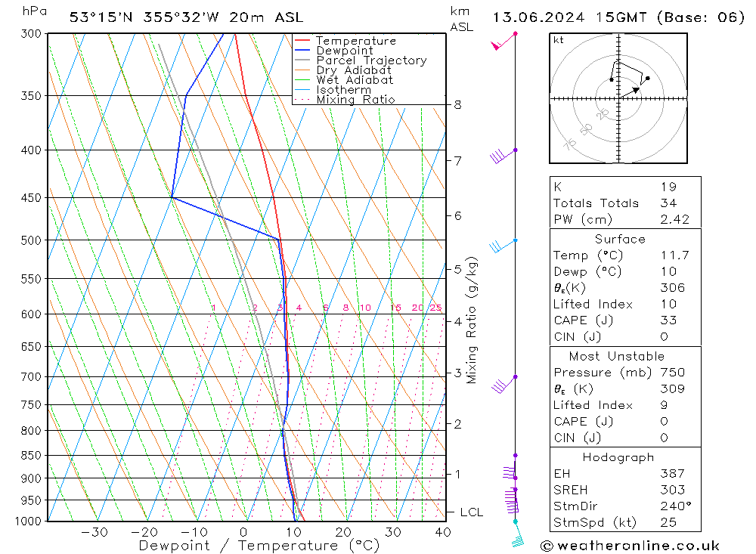Click the blue Dewpoint legend line
Screen dimensions: 756x554
pyautogui.click(x=302, y=50)
